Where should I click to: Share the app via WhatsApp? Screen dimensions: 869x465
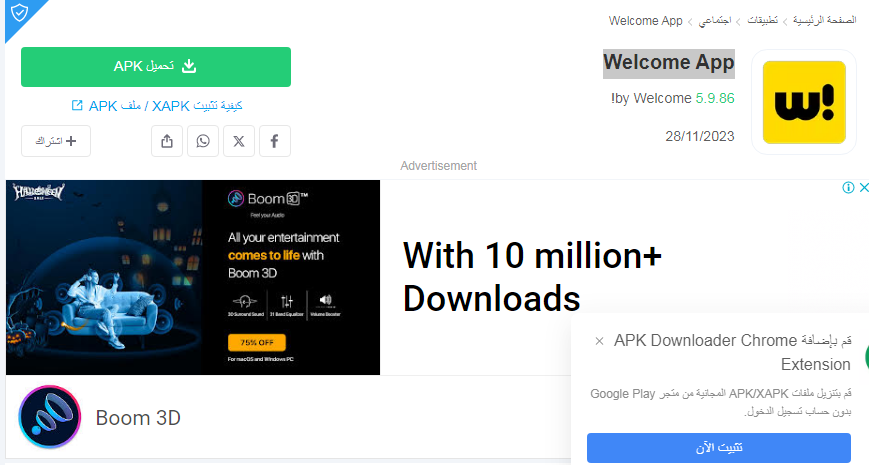tap(203, 141)
